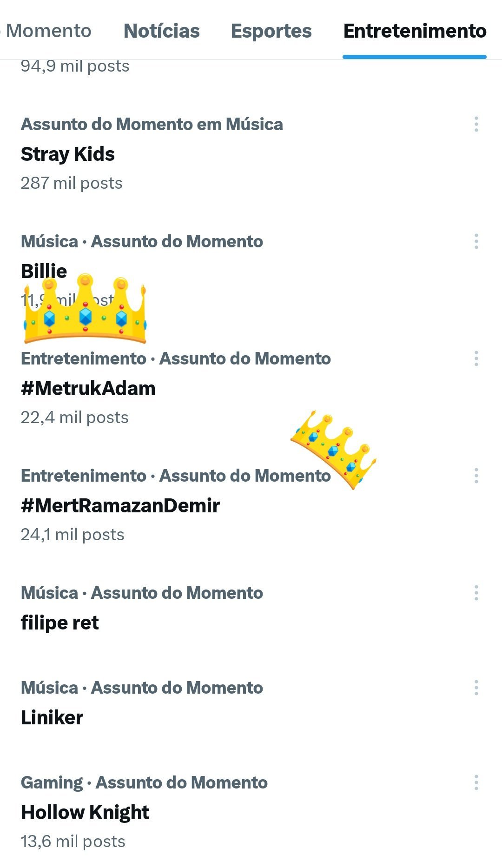This screenshot has width=502, height=868.
Task: Open the Hollow Knight gaming trend
Action: coord(85,813)
